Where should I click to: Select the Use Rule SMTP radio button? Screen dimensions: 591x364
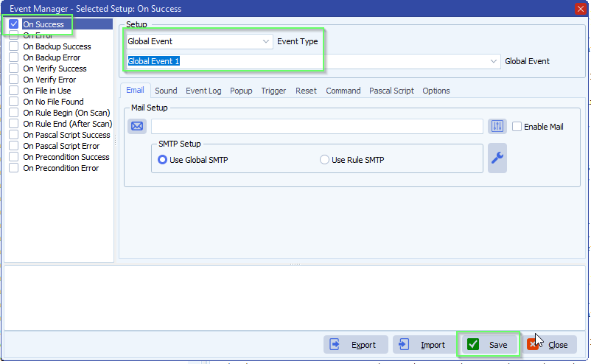click(324, 160)
